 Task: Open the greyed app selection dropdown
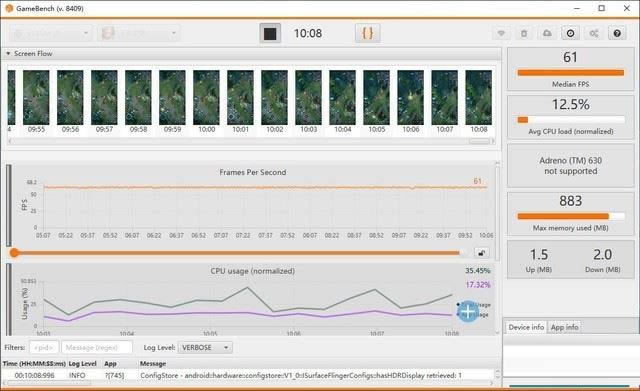[138, 33]
